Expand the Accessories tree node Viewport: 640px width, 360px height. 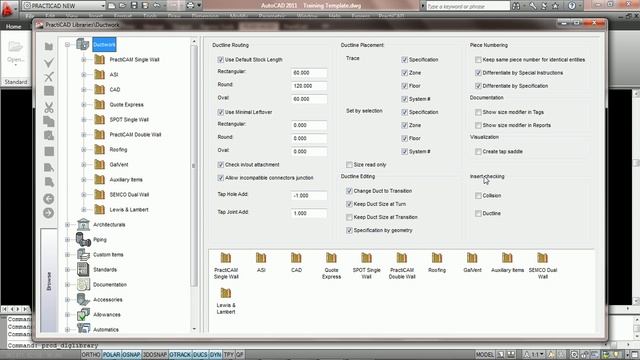point(67,300)
